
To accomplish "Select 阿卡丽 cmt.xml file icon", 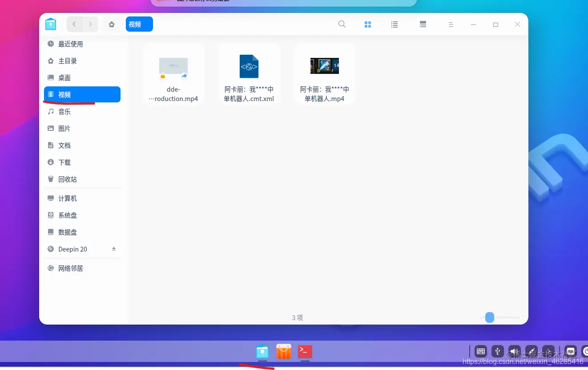I will coord(249,66).
